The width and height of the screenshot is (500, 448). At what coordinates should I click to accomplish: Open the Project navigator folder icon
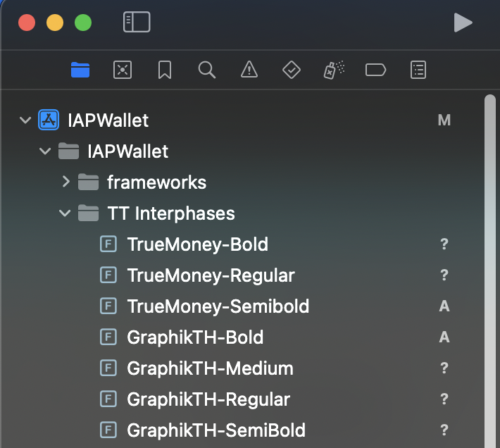(x=80, y=70)
